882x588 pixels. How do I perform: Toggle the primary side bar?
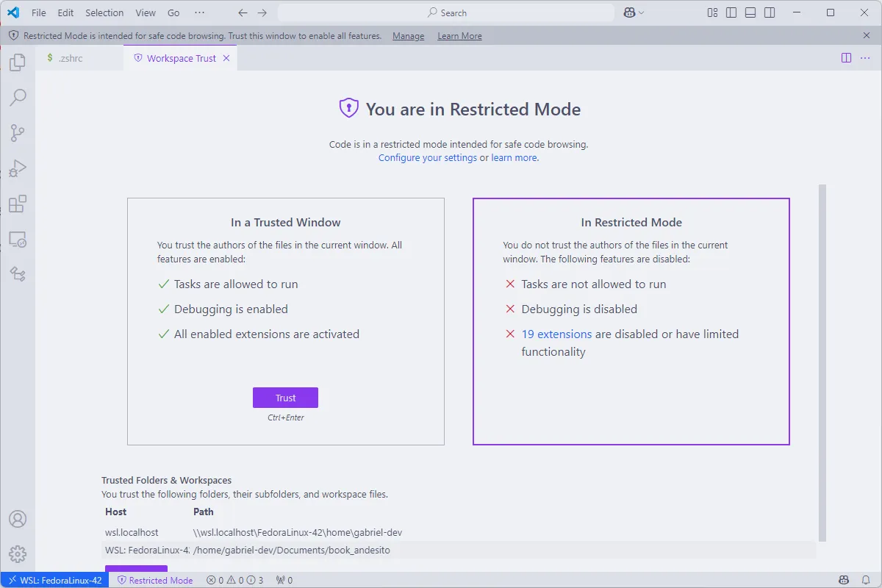(731, 12)
